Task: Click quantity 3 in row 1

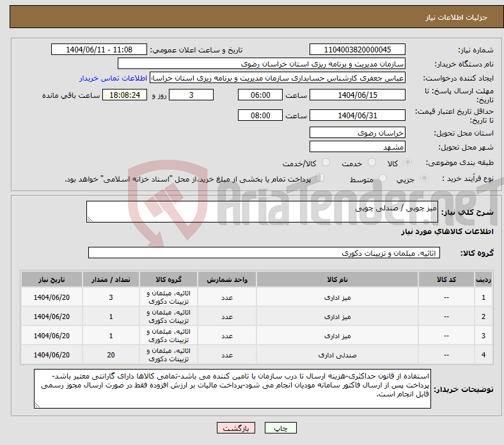Action: pyautogui.click(x=111, y=297)
